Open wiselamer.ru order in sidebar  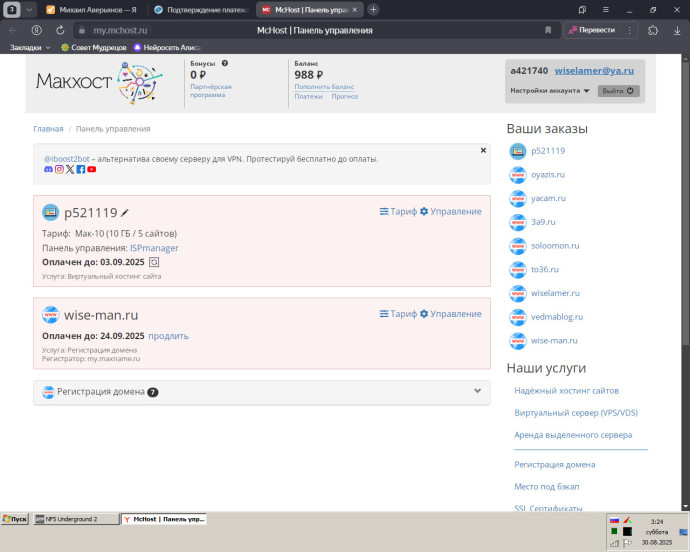(x=555, y=293)
